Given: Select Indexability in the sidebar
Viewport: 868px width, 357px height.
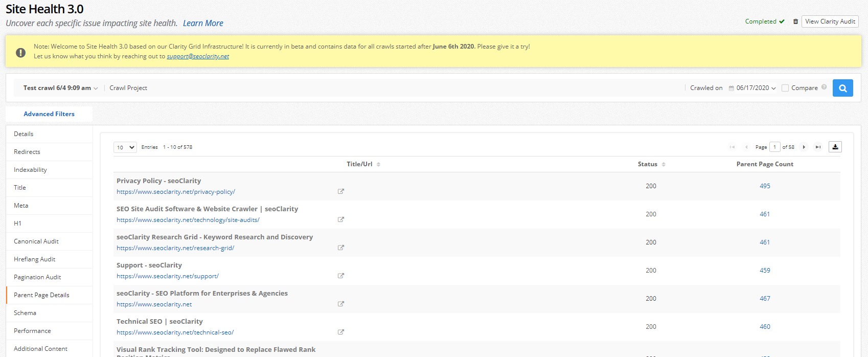Looking at the screenshot, I should tap(49, 170).
